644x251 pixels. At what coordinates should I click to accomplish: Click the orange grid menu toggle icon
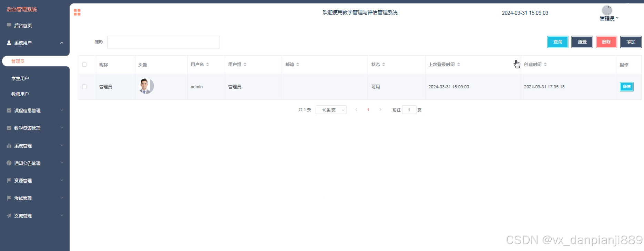click(77, 12)
